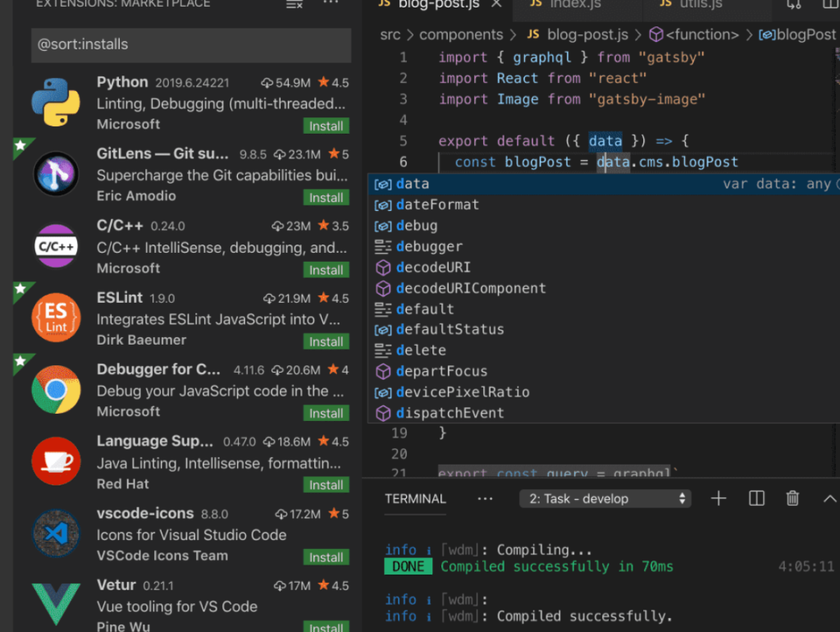Click the ESLint extension logo
Viewport: 840px width, 632px height.
(x=55, y=316)
